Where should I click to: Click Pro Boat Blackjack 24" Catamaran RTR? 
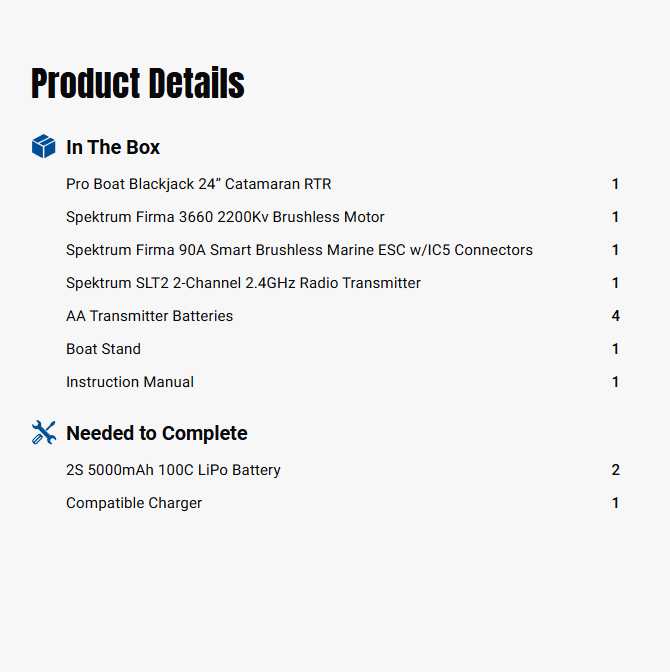199,184
